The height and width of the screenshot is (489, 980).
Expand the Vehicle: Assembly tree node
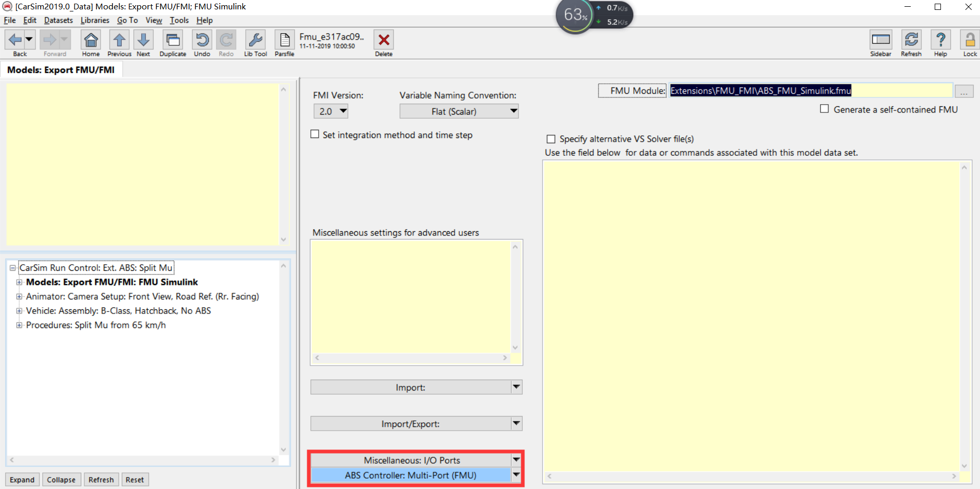[x=19, y=311]
